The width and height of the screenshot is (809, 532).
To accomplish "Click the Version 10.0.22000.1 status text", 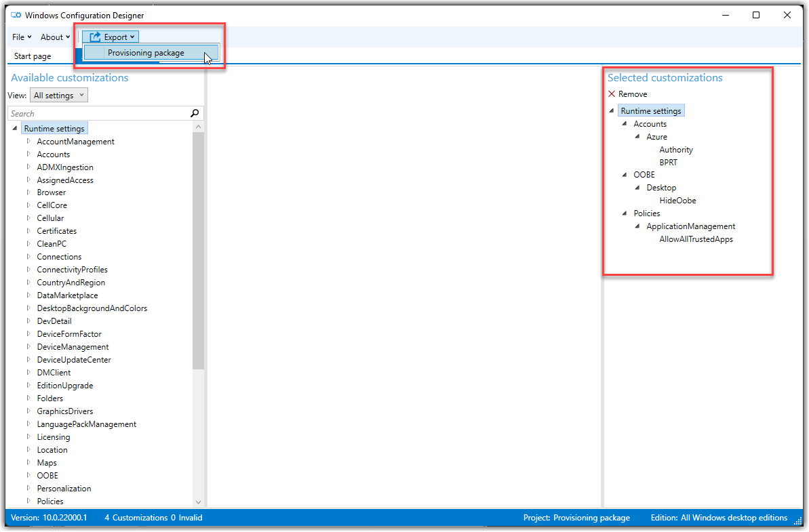I will point(49,518).
